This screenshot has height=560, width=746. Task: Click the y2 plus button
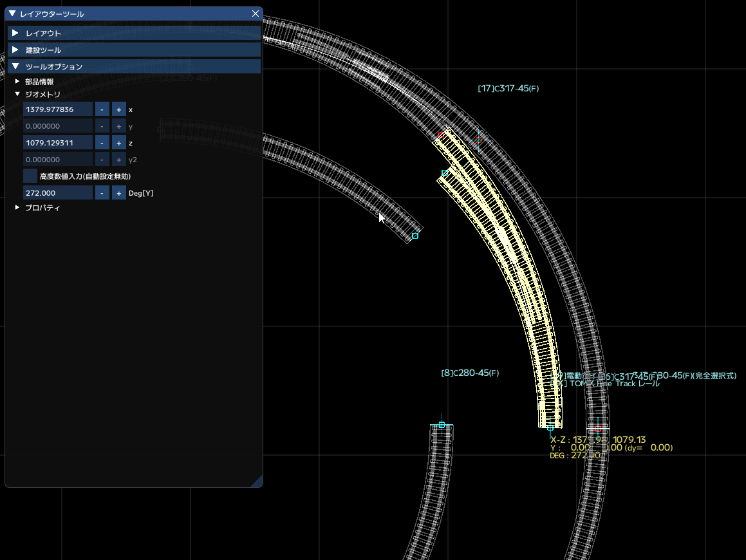point(119,160)
